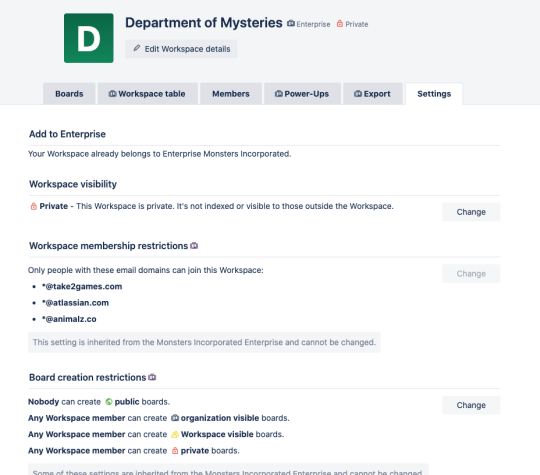This screenshot has height=475, width=540.
Task: Click the briefcase icon on Workspace table tab
Action: (112, 94)
